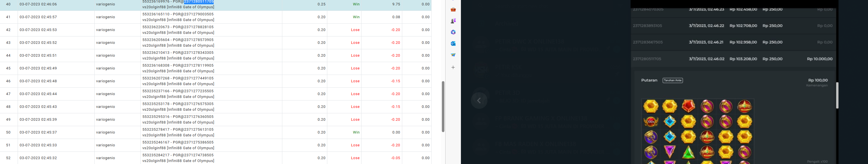This screenshot has width=868, height=164.
Task: Click the -0.05 amount in row 52
Action: tap(396, 158)
